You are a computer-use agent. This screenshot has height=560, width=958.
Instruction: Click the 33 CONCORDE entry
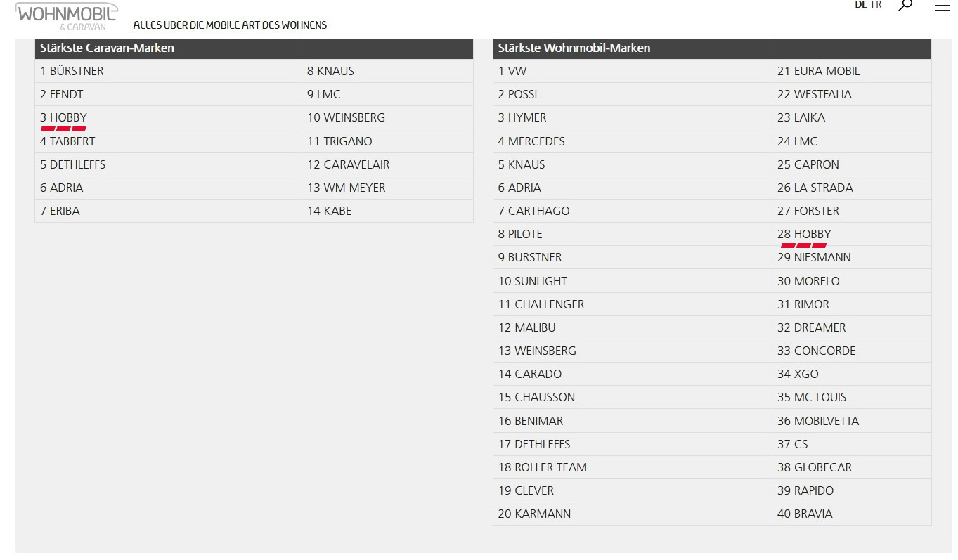(852, 351)
